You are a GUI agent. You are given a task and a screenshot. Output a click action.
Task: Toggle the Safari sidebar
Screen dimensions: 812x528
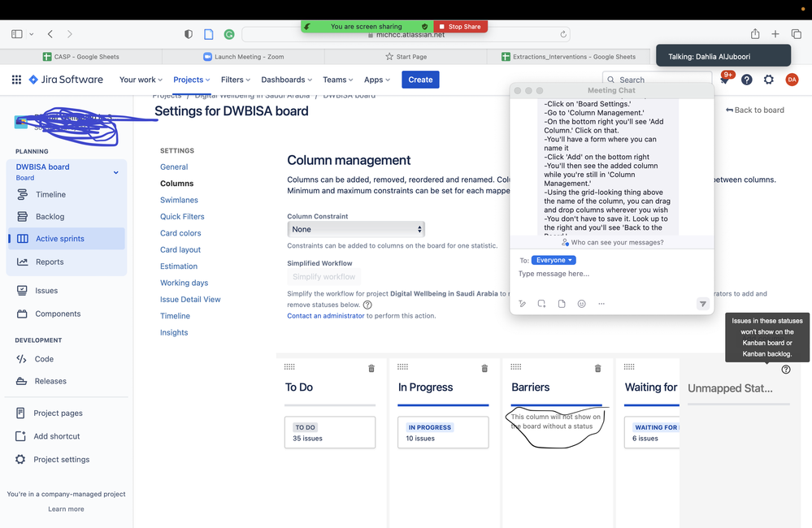point(16,34)
